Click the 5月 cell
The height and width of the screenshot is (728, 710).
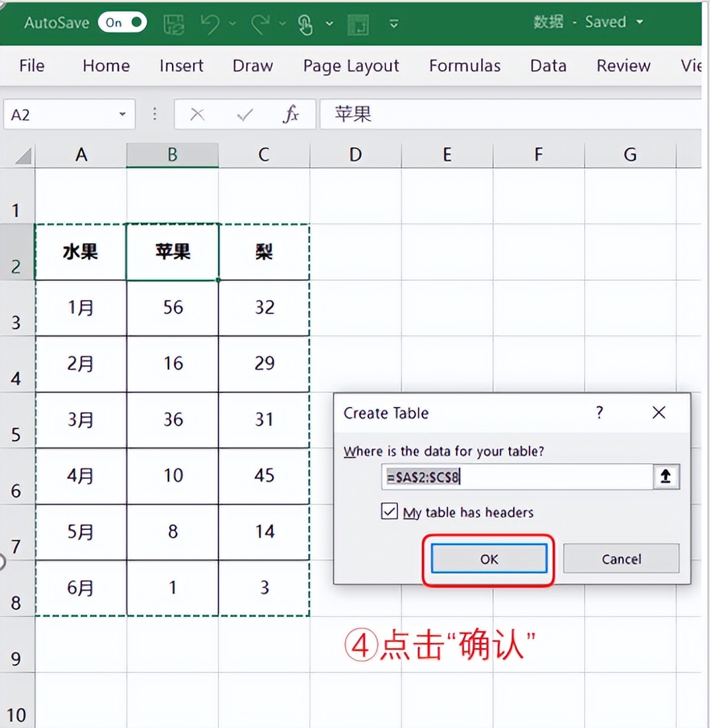click(x=81, y=532)
